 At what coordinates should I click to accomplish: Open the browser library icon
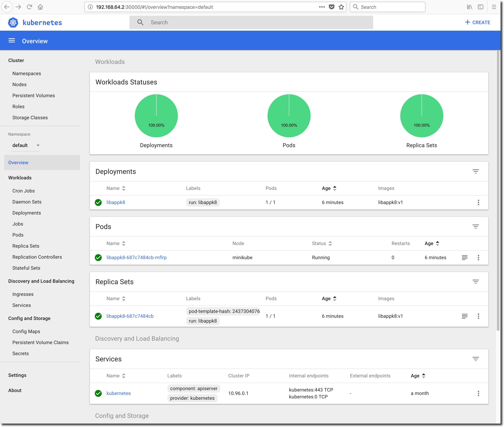[x=469, y=7]
